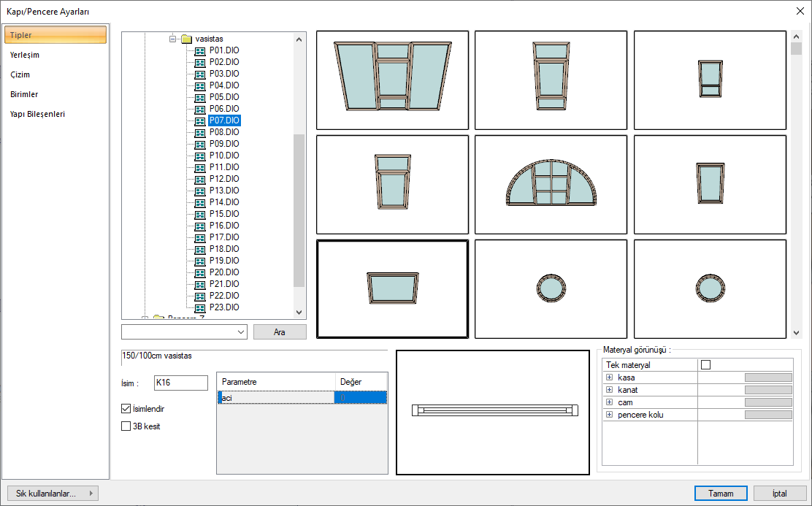Click the cam material color swatch

[x=767, y=402]
